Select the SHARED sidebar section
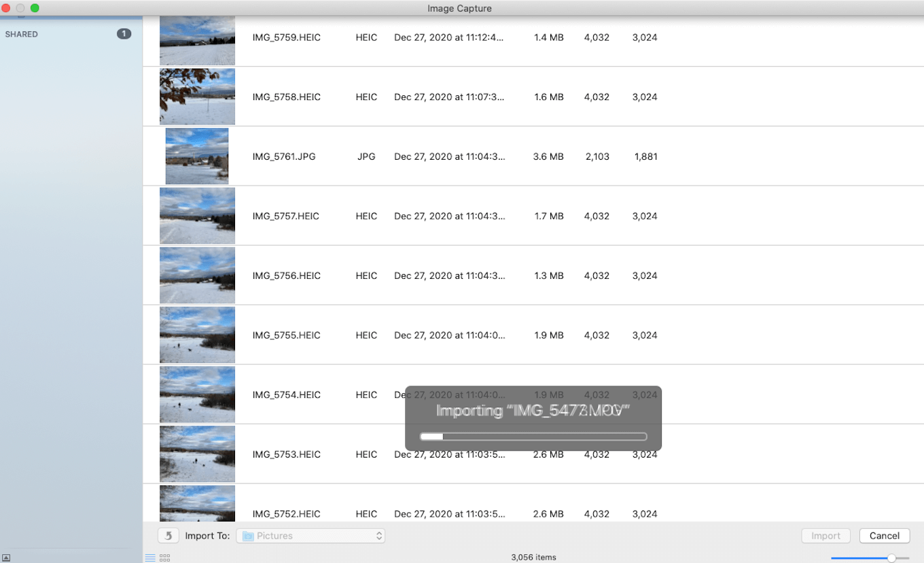This screenshot has height=563, width=924. pos(22,34)
